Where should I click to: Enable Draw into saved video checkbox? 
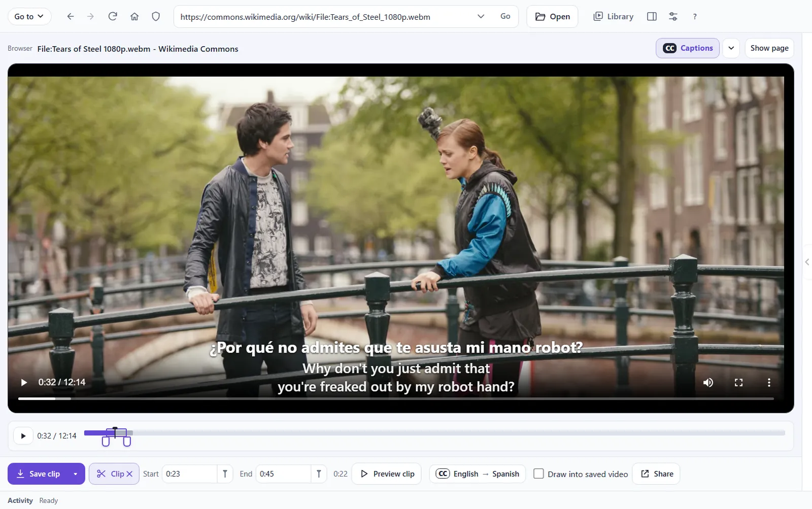pos(539,474)
